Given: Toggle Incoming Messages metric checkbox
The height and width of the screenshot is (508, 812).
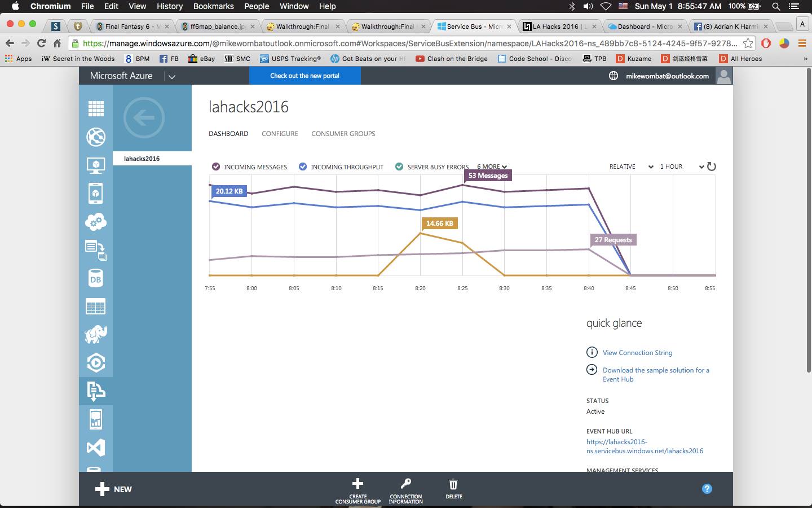Looking at the screenshot, I should pyautogui.click(x=216, y=167).
